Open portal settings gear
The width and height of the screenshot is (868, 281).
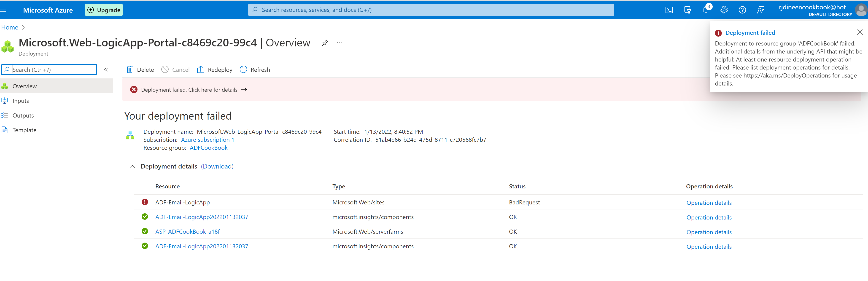pos(724,10)
